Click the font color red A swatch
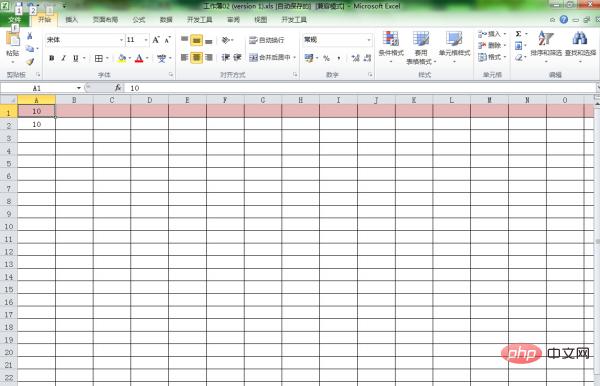The width and height of the screenshot is (600, 386). point(139,58)
